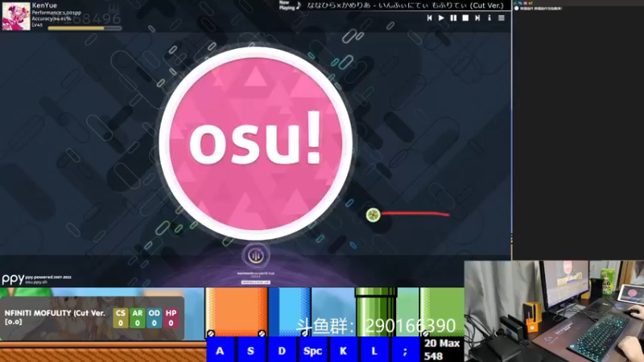Show song info with the i icon

(489, 18)
